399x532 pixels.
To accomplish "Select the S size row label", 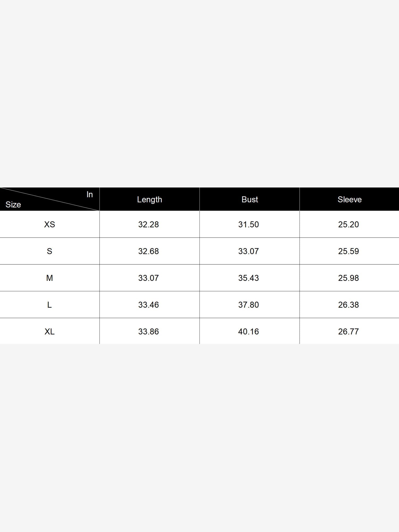I will pos(49,251).
